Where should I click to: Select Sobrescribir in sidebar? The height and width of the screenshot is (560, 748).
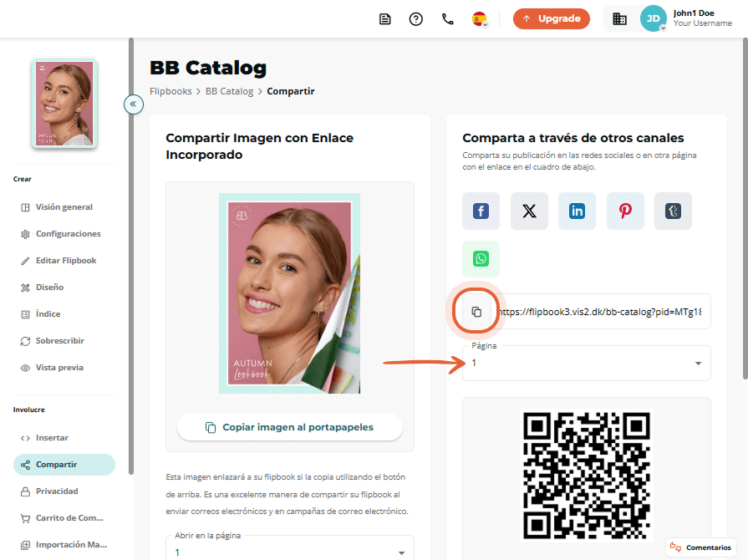[64, 340]
